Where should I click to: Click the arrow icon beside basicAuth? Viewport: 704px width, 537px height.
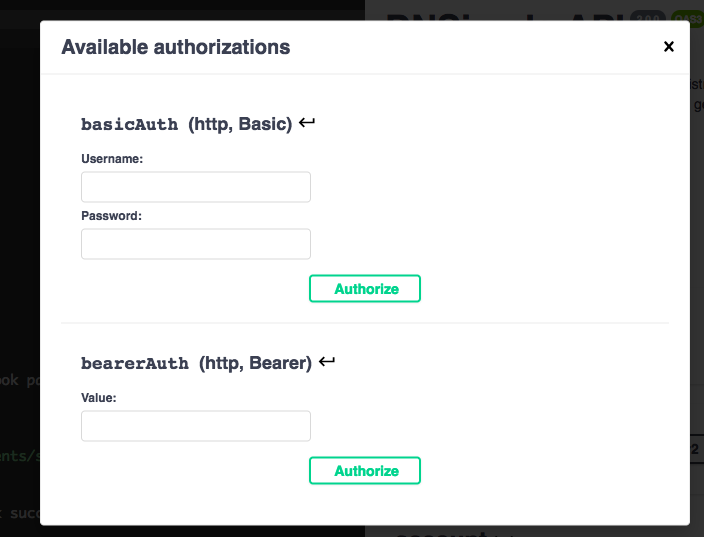tap(307, 123)
